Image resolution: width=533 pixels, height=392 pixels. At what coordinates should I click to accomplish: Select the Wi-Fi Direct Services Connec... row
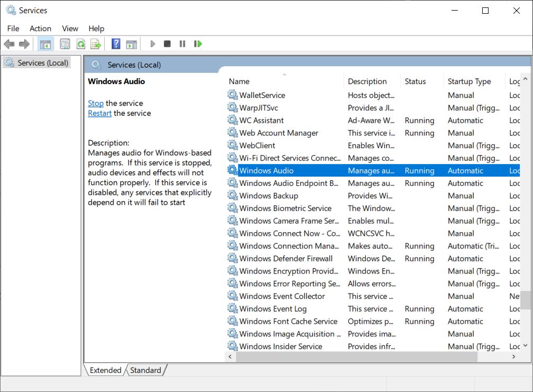point(373,158)
